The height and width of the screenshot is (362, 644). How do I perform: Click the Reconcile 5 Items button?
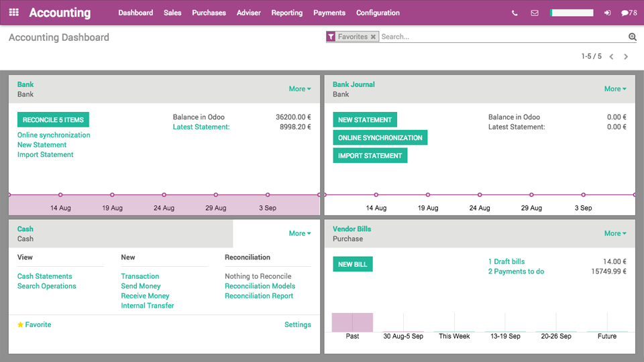pyautogui.click(x=53, y=120)
